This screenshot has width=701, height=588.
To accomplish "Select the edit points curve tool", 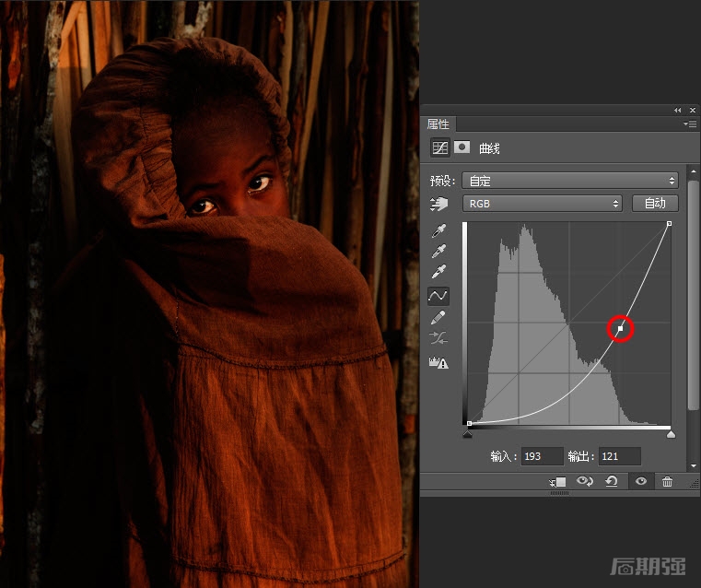I will click(438, 296).
